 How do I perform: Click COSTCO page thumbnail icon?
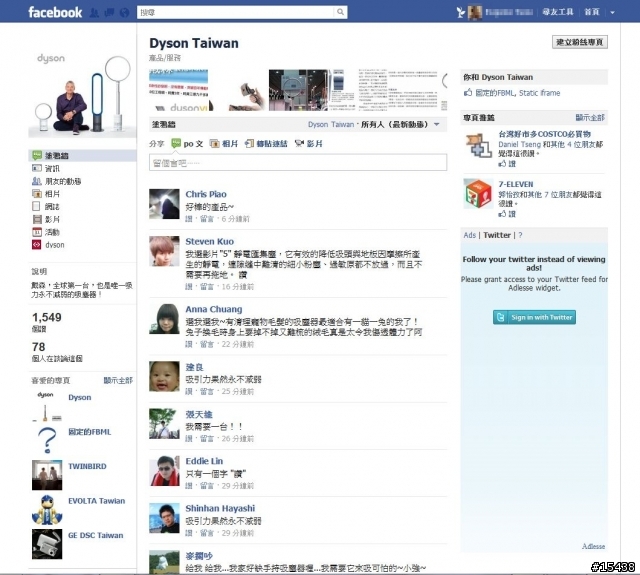click(x=479, y=145)
